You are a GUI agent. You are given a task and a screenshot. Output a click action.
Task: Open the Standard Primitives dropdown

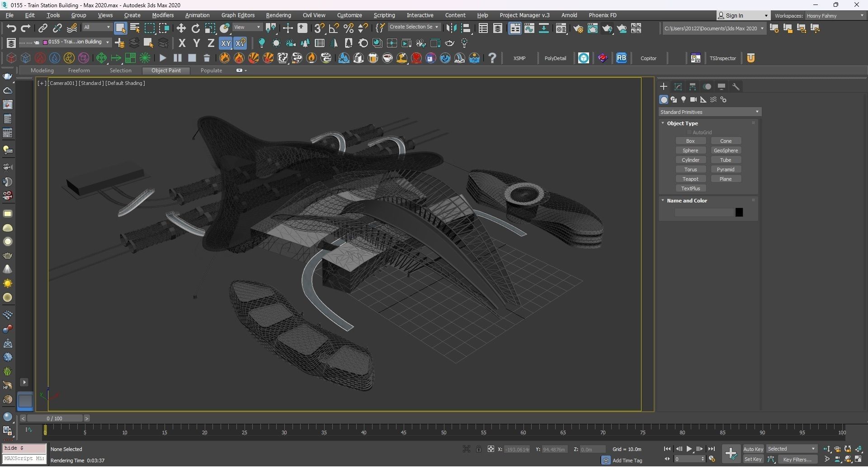pyautogui.click(x=709, y=112)
